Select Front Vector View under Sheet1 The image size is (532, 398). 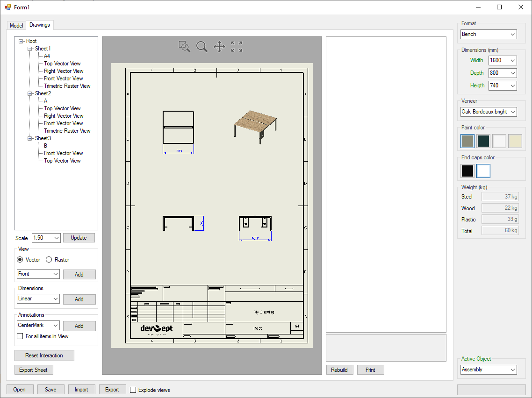(x=64, y=78)
